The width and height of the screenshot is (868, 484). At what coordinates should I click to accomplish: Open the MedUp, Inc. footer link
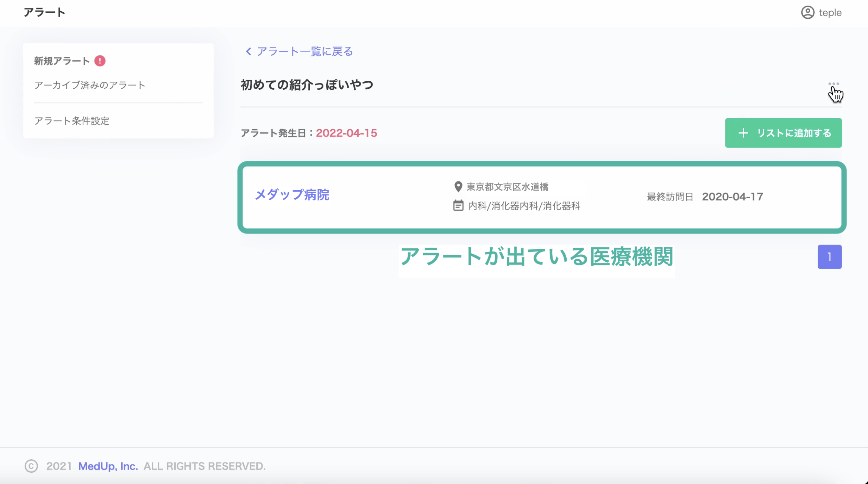click(108, 466)
